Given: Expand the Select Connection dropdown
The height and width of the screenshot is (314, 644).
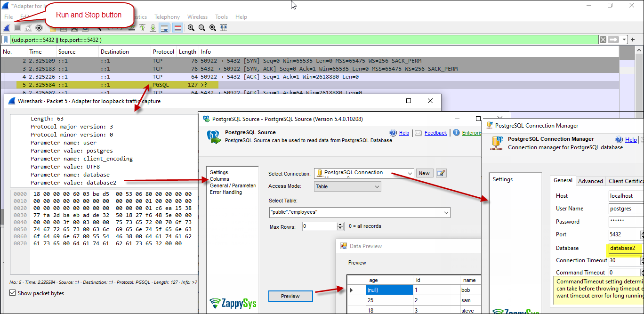Looking at the screenshot, I should point(409,173).
